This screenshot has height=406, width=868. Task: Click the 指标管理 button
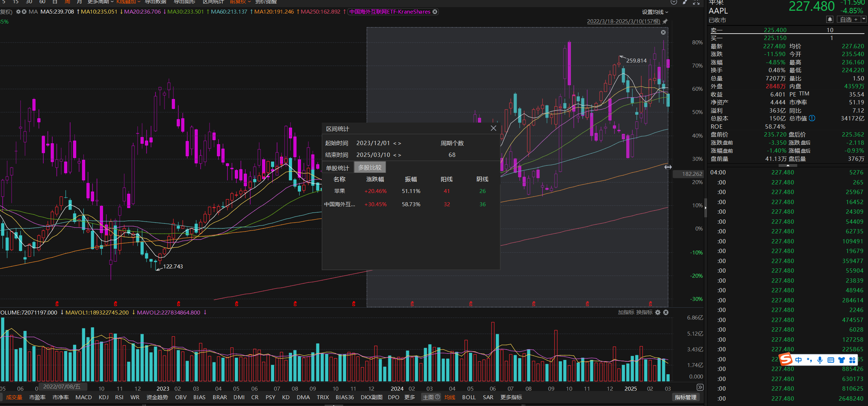(685, 397)
